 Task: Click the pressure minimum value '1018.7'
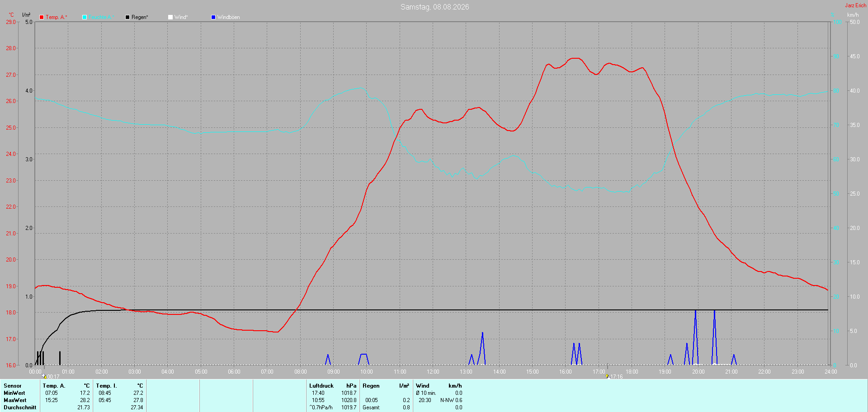pyautogui.click(x=349, y=393)
